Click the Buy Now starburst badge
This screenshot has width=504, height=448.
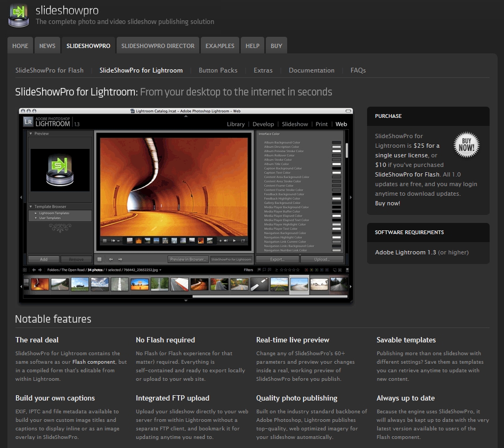pos(466,145)
